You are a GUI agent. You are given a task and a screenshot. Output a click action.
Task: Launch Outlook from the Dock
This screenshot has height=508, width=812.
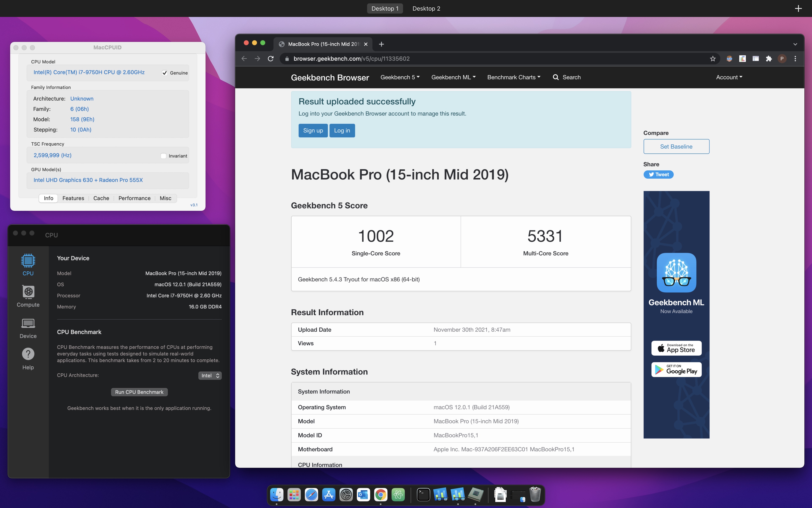tap(363, 495)
